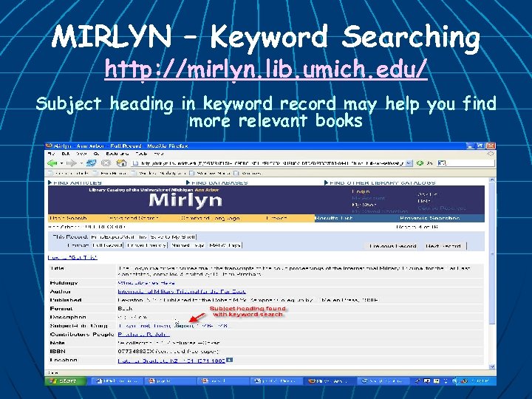Click the Firefox Back arrow icon
Image resolution: width=532 pixels, height=399 pixels.
52,163
